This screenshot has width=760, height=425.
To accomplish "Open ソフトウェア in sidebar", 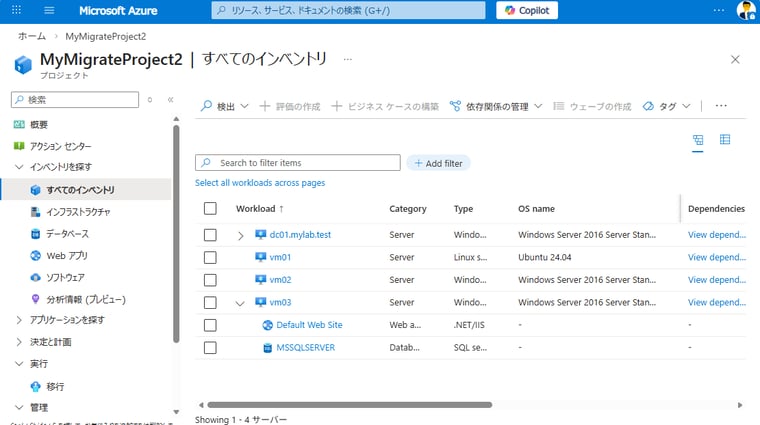I will (65, 277).
